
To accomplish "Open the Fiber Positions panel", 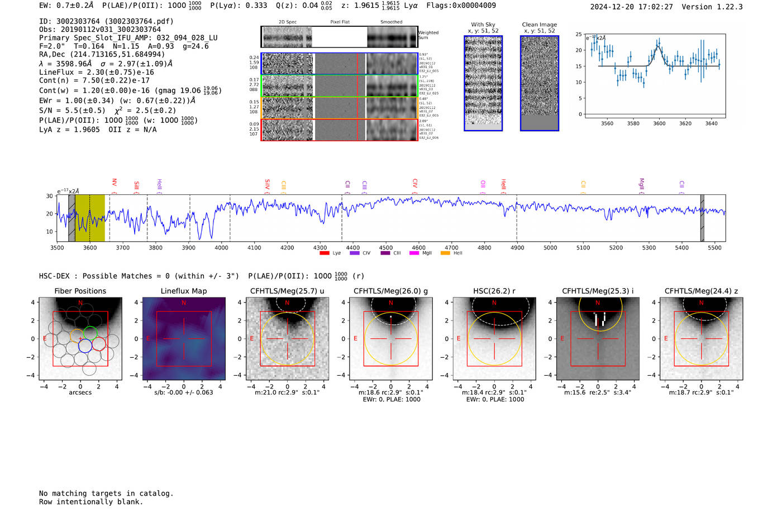I will coord(80,339).
